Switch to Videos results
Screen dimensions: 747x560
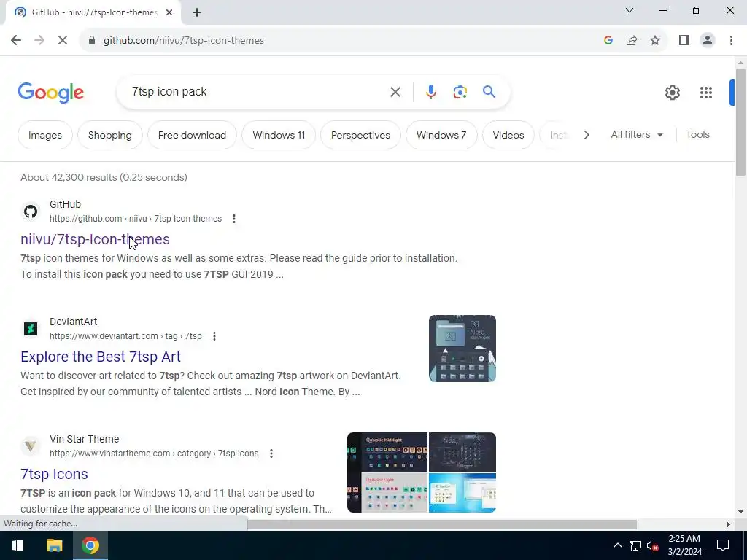(x=508, y=135)
